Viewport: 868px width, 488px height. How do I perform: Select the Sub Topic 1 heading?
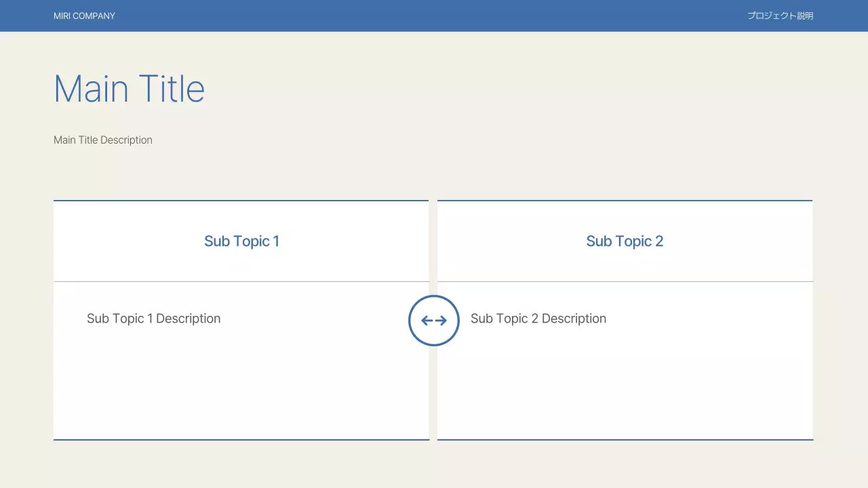click(241, 241)
